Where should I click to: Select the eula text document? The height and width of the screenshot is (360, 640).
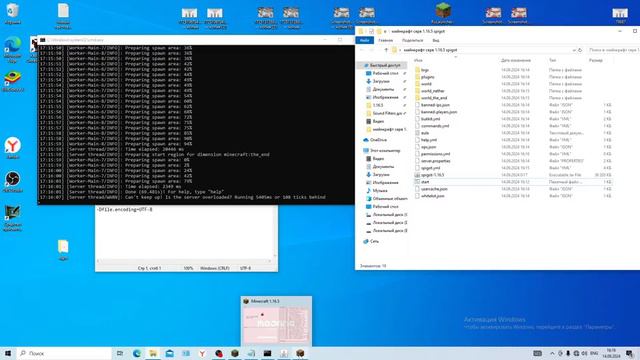tap(425, 133)
